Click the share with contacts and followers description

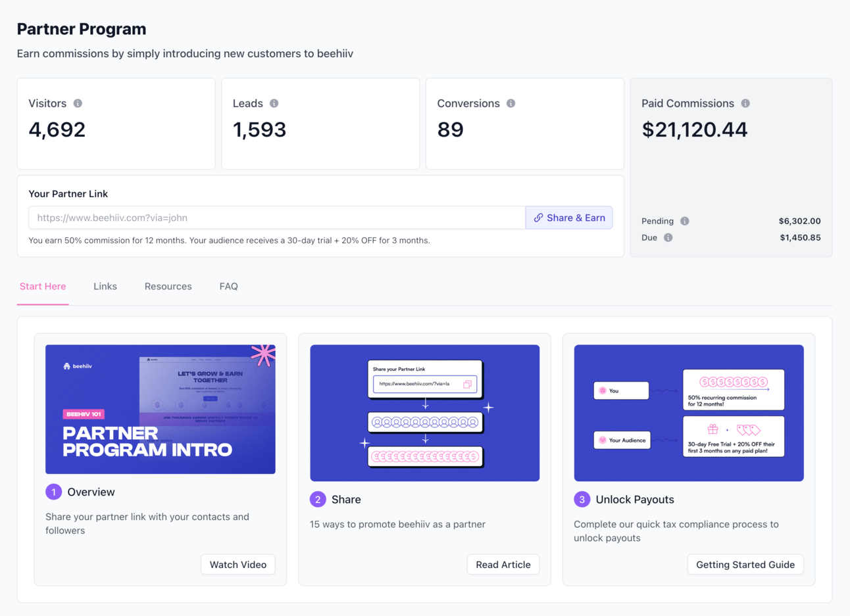147,523
